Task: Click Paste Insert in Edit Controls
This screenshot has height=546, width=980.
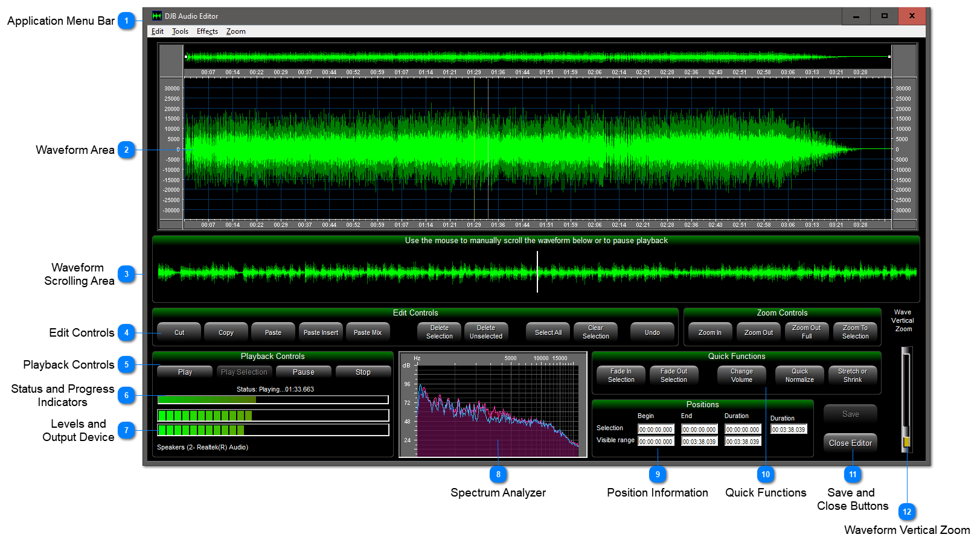Action: click(x=321, y=332)
